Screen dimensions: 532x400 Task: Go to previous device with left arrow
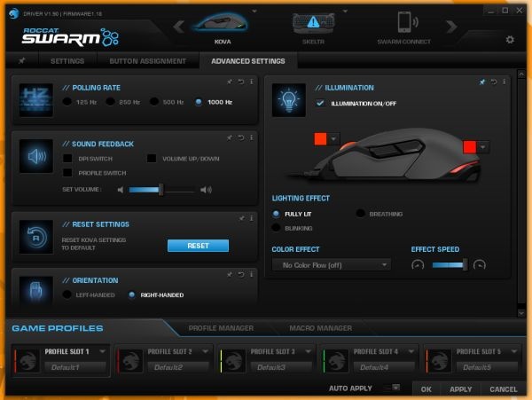click(x=178, y=26)
